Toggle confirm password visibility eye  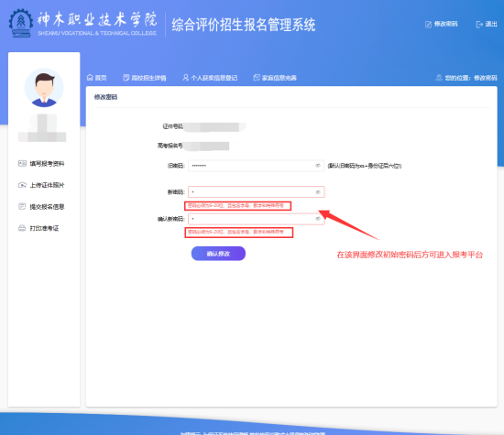click(x=318, y=219)
